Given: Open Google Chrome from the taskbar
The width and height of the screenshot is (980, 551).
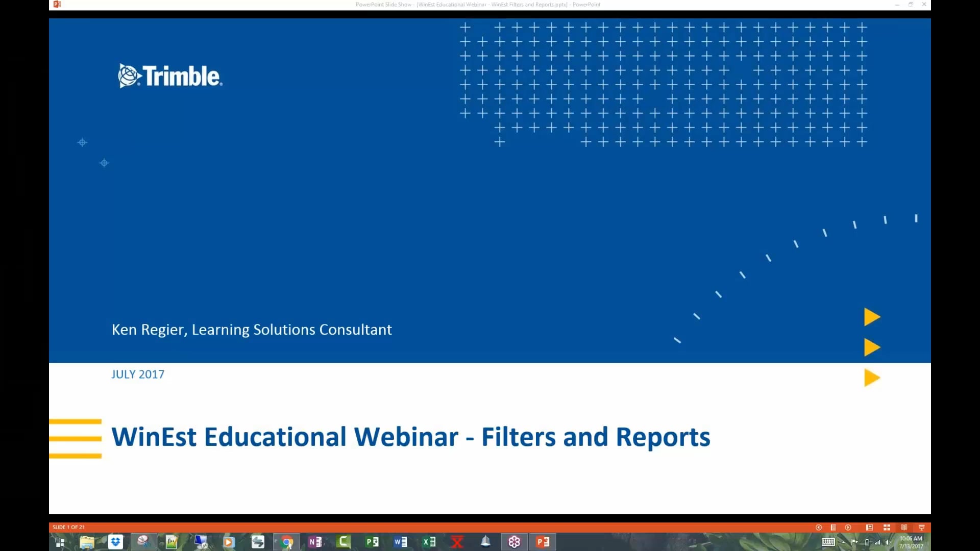Looking at the screenshot, I should point(286,542).
